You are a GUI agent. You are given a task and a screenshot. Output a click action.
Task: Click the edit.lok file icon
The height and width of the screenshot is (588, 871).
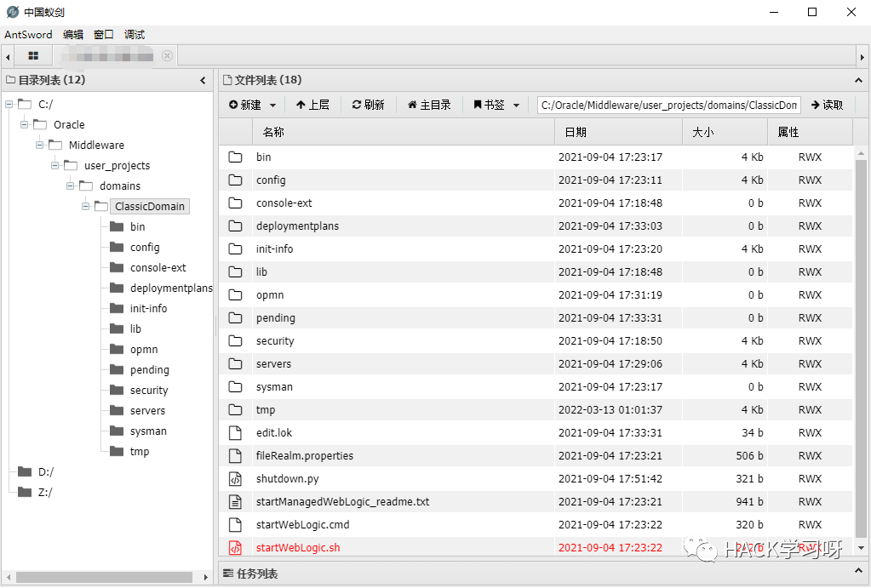(236, 432)
